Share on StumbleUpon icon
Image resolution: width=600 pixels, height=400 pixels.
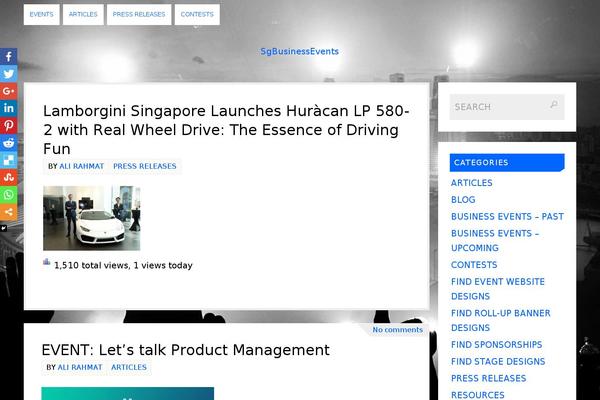coord(8,177)
